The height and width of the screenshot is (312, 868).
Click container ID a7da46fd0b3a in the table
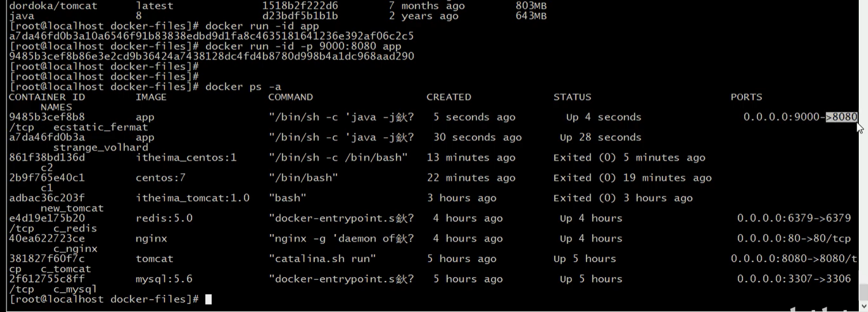coord(47,137)
